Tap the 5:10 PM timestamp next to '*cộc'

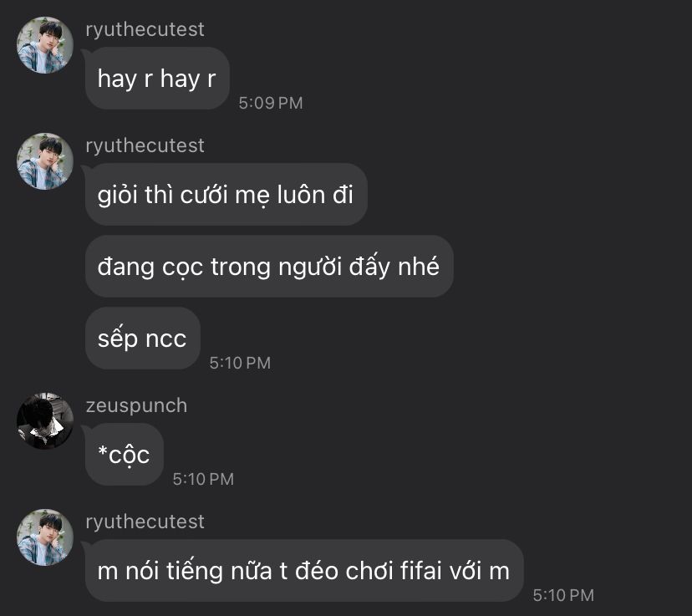coord(203,479)
